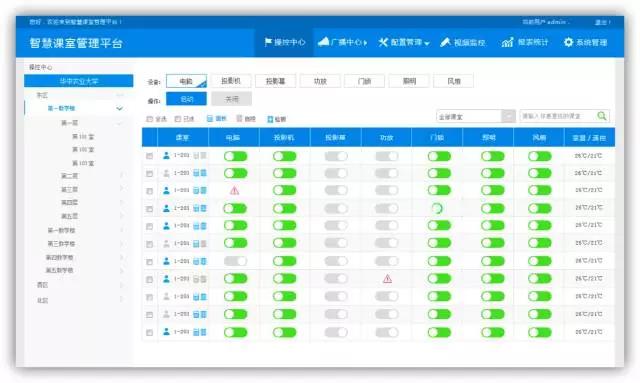Switch to icon grid view in list toolbar
Screen dimensions: 640x383
210,118
